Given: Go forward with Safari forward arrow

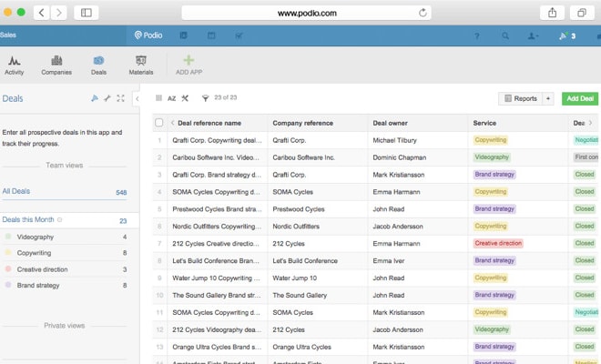Looking at the screenshot, I should (x=58, y=13).
